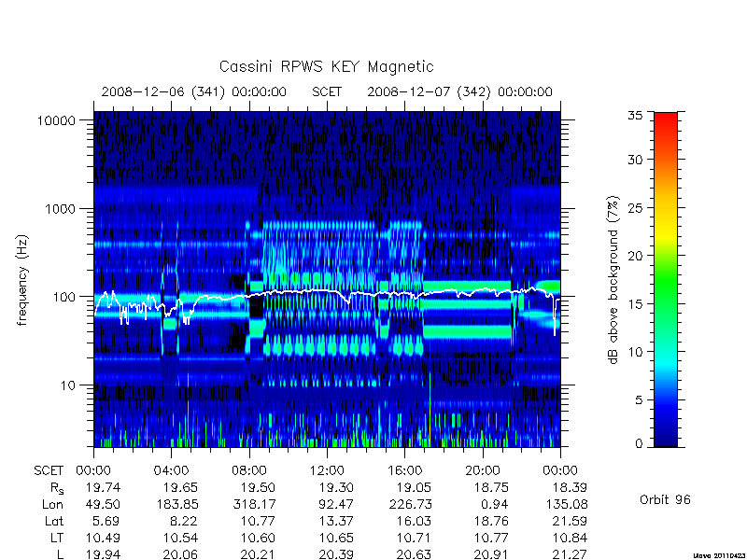Select Rs value 19.05
747x560 pixels.
pos(414,487)
